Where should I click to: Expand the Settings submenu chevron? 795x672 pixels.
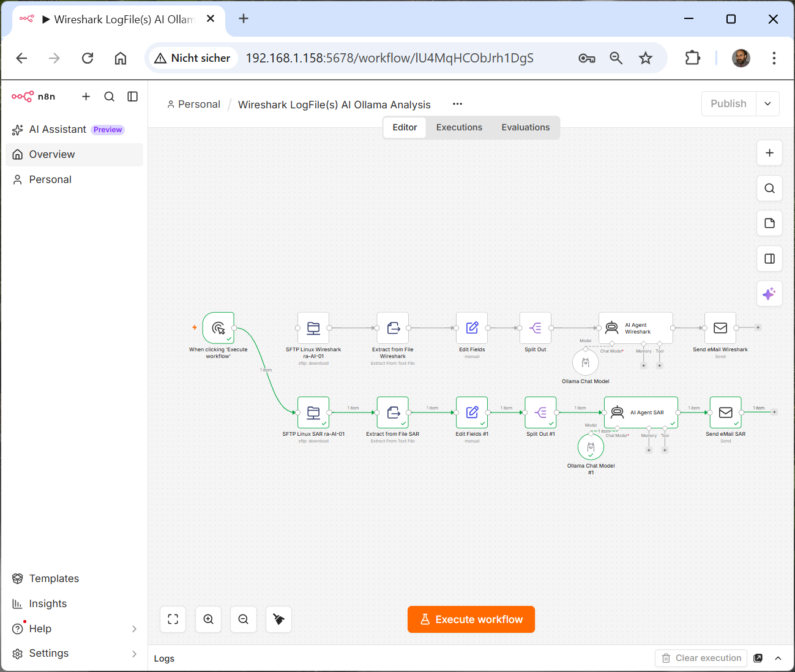134,654
